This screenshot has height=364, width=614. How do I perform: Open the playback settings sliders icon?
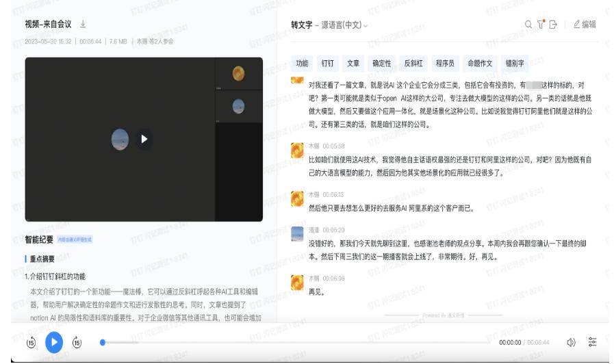pos(592,342)
